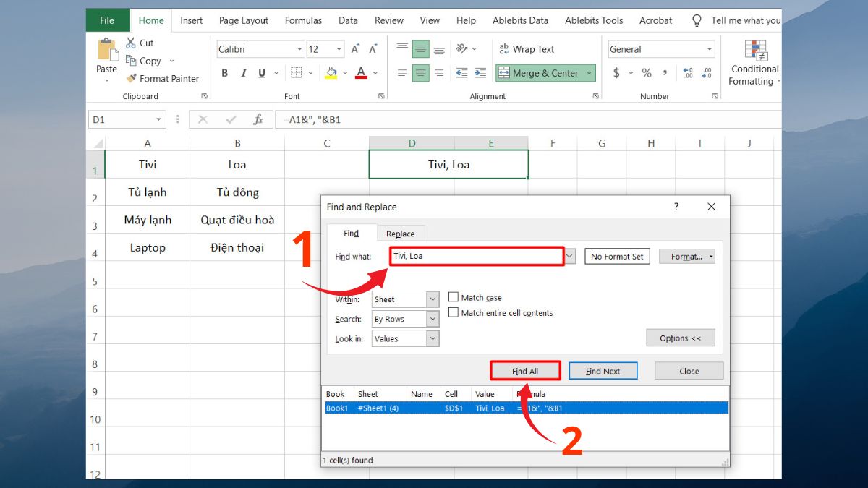Open the Ablebits Data tab
Image resolution: width=868 pixels, height=488 pixels.
pos(520,20)
